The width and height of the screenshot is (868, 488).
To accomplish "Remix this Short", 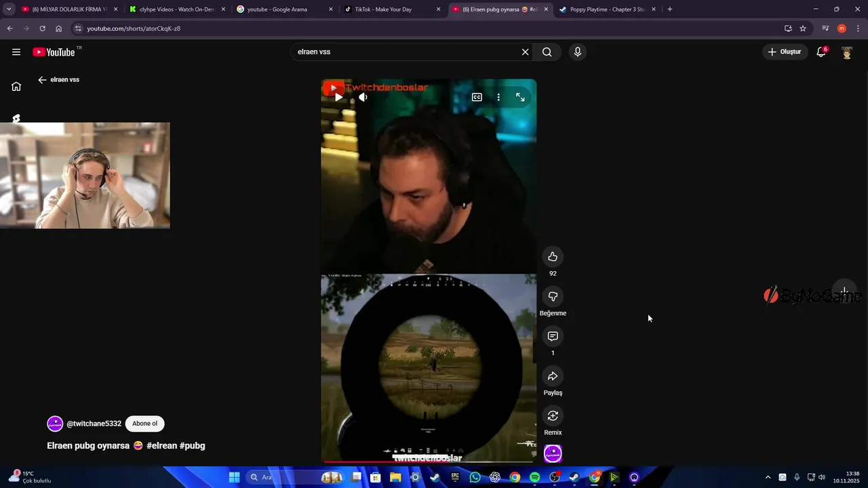I will pos(553,415).
